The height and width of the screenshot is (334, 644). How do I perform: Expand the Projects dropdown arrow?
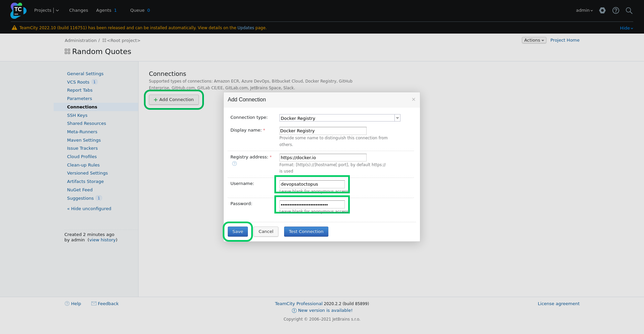pos(57,10)
